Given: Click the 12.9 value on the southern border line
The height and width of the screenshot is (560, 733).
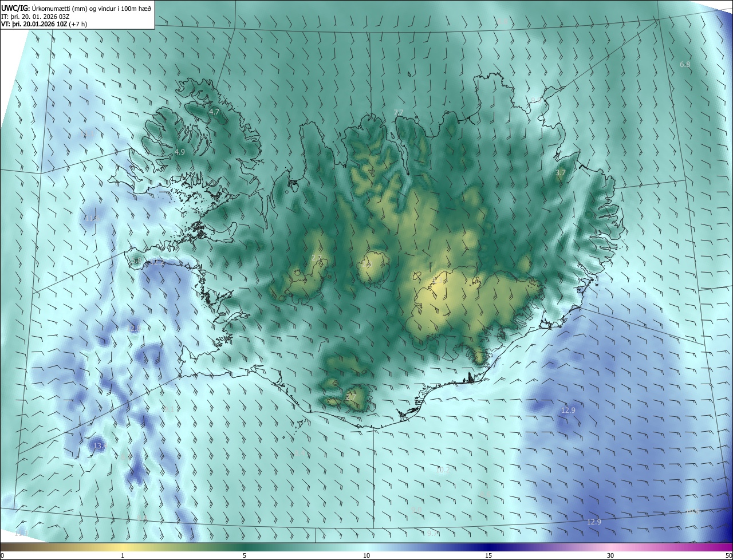Looking at the screenshot, I should tap(594, 522).
